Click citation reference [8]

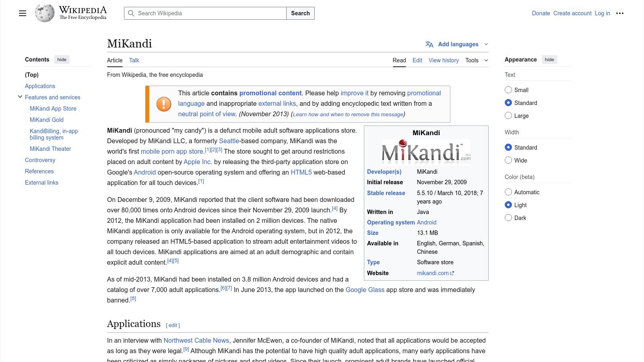click(x=133, y=298)
